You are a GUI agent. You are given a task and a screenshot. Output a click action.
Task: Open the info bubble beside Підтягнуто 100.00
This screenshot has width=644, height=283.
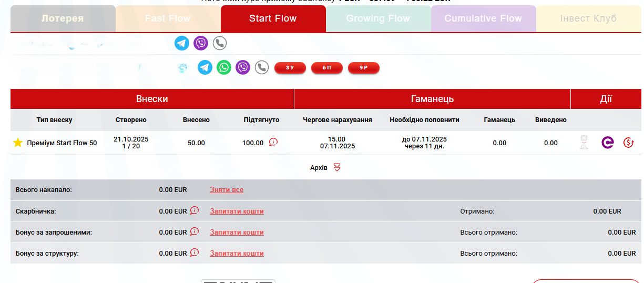(x=273, y=142)
